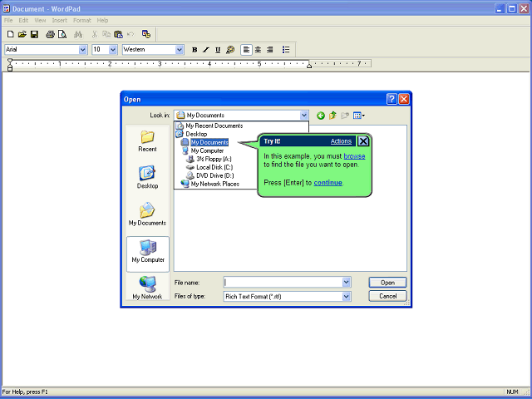Click the Paste clipboard icon
Screen dimensions: 532x399
point(118,34)
